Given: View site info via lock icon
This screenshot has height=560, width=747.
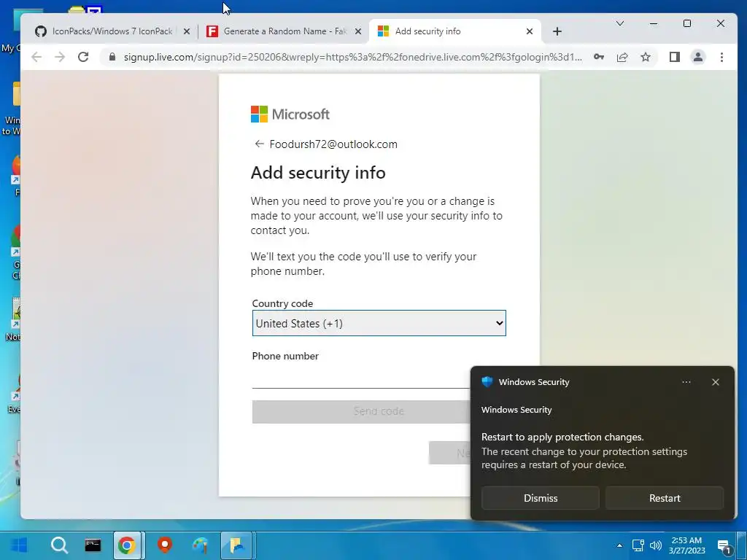Looking at the screenshot, I should 112,57.
